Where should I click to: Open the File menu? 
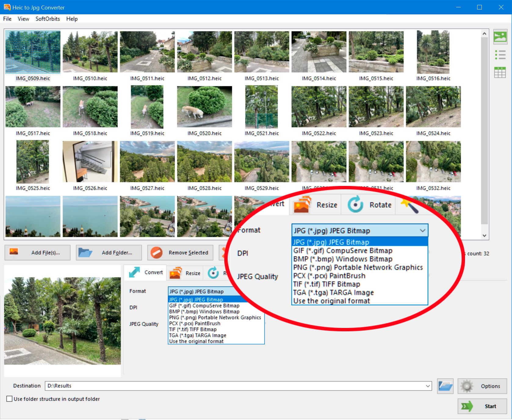tap(7, 19)
